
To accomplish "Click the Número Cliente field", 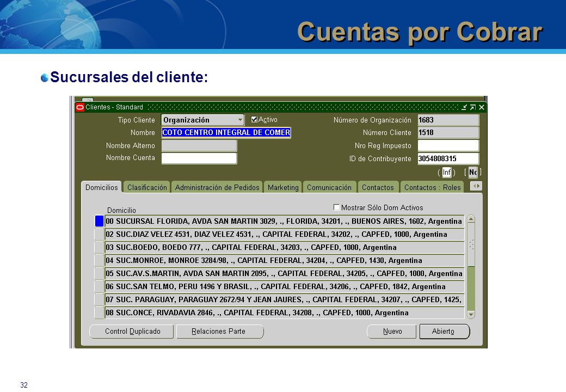I will coord(448,132).
